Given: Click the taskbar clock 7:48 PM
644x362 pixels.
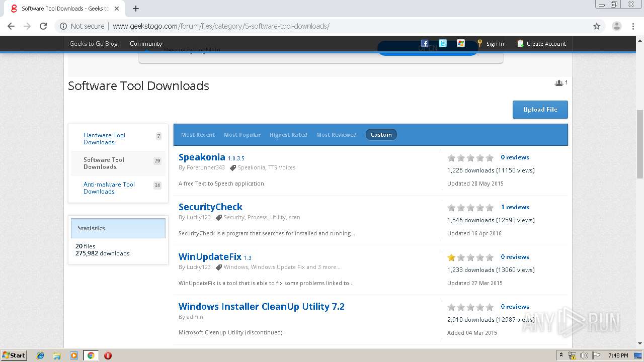Looking at the screenshot, I should (618, 355).
